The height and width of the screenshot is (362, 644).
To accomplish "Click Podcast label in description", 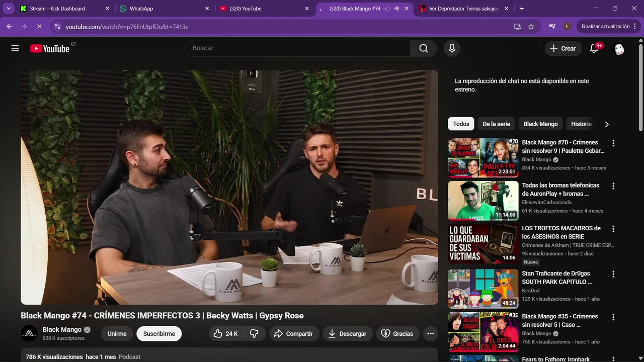I will [x=129, y=357].
